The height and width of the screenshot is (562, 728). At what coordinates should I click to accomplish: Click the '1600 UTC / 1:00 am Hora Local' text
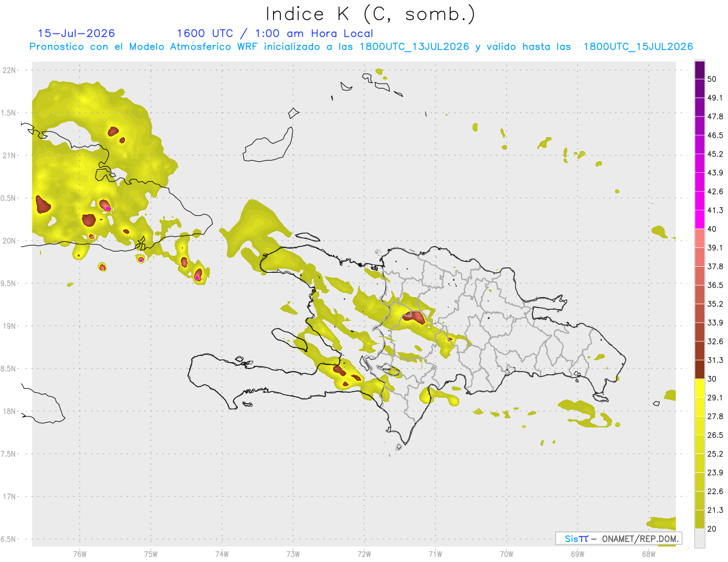coord(275,33)
